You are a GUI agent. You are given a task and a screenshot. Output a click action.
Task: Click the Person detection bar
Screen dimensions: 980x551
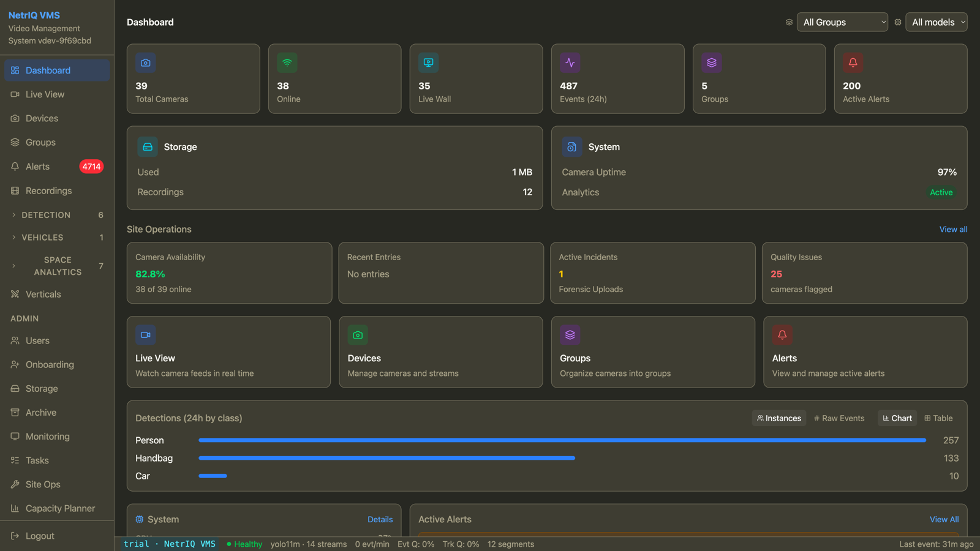point(562,440)
